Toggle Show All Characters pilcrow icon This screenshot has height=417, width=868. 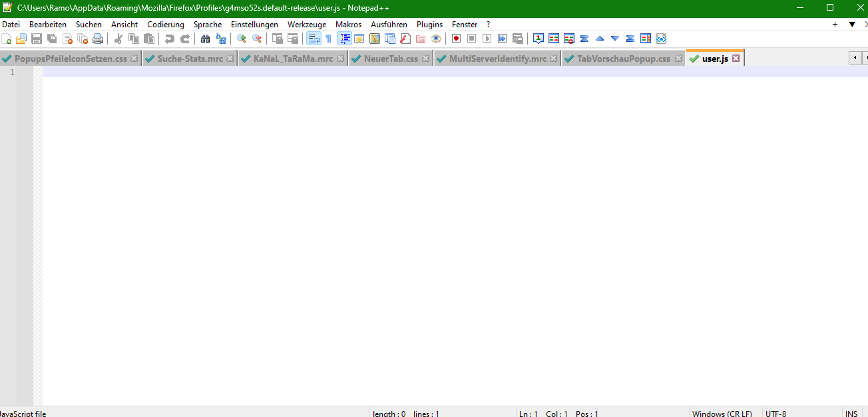click(328, 39)
